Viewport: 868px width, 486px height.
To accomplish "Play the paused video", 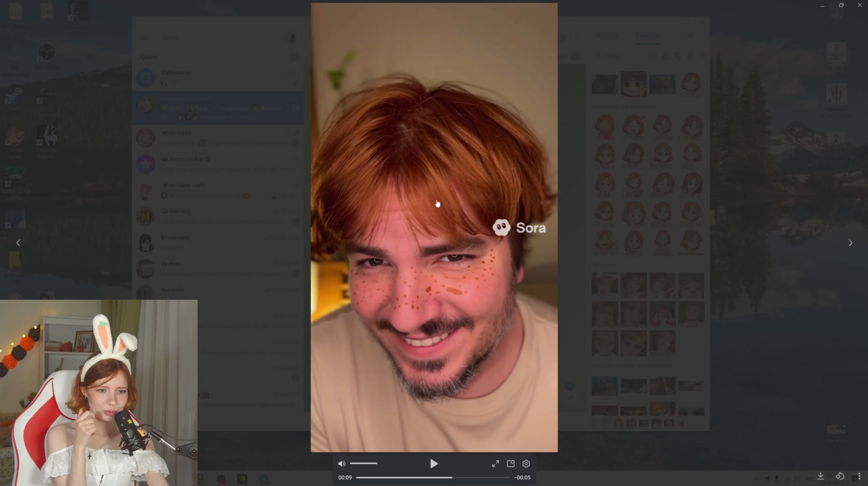I will pyautogui.click(x=434, y=464).
